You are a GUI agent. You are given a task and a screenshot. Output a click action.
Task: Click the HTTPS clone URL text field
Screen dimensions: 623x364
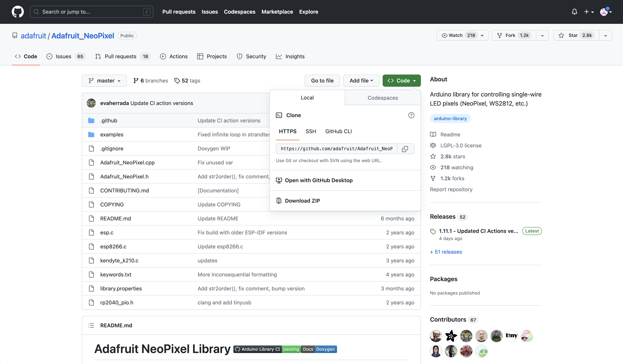[x=336, y=149]
